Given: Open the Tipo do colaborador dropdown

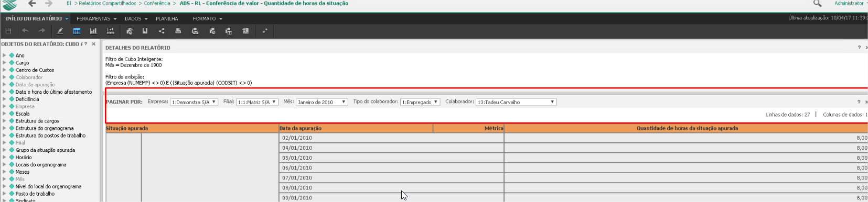Looking at the screenshot, I should [x=420, y=102].
